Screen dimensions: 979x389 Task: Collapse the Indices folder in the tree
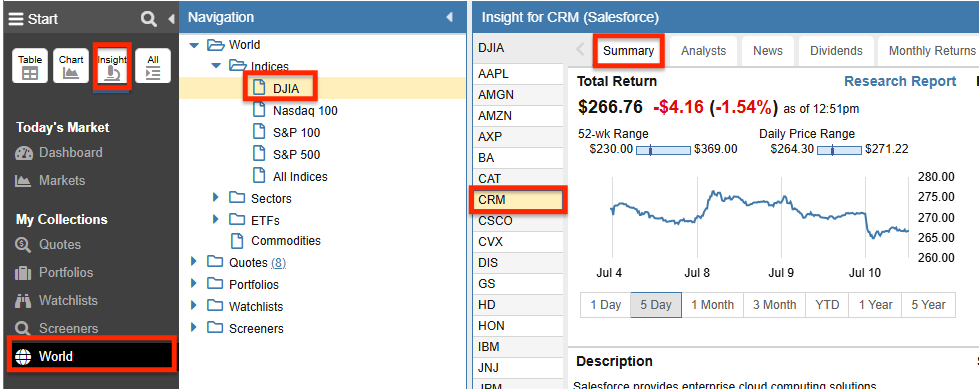(x=216, y=66)
